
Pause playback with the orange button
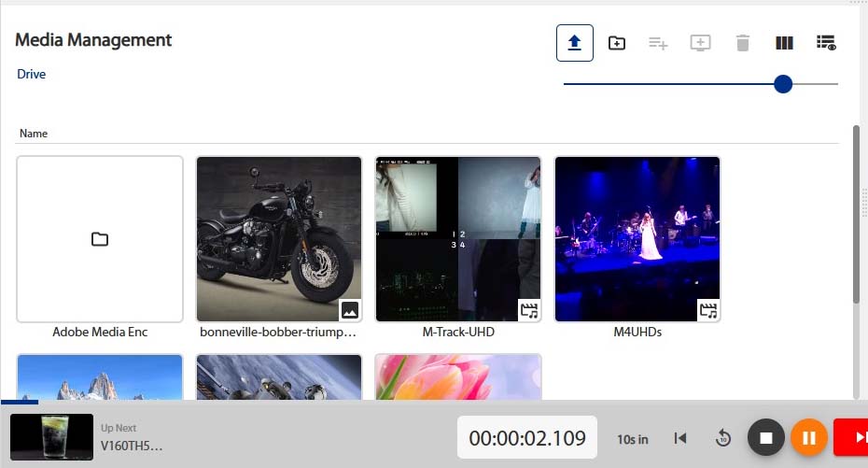point(809,438)
